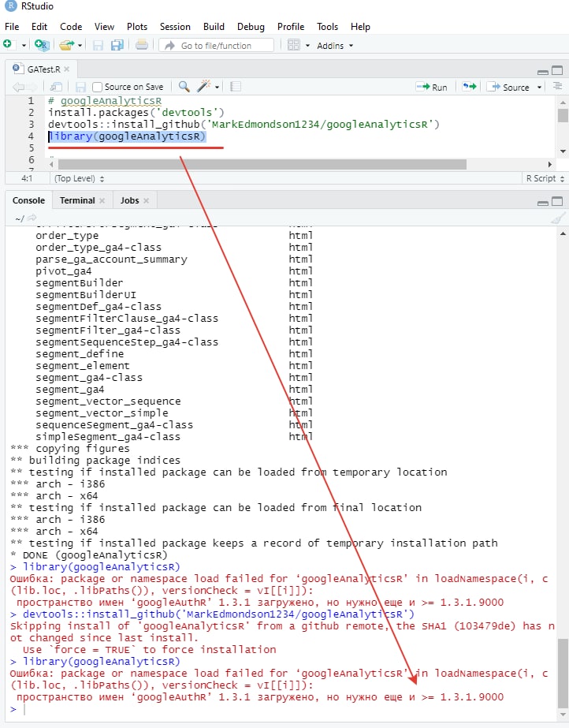Screen dimensions: 569x728
Task: Click the editor vertical scroll-down arrow
Action: pyautogui.click(x=563, y=151)
